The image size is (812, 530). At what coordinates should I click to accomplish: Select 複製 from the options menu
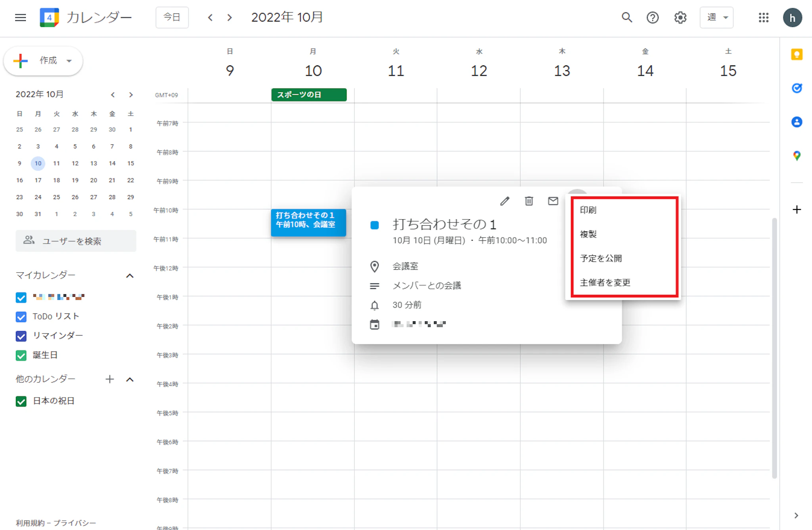click(x=588, y=234)
